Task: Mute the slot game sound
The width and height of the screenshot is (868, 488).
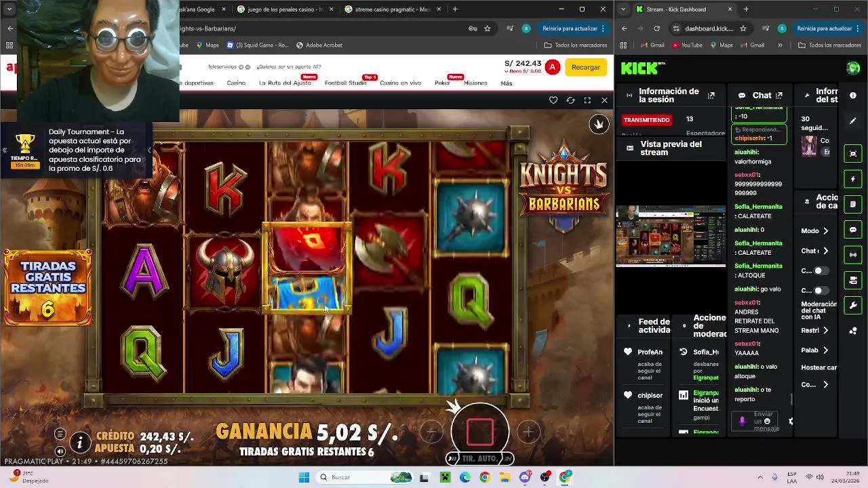Action: [x=60, y=451]
